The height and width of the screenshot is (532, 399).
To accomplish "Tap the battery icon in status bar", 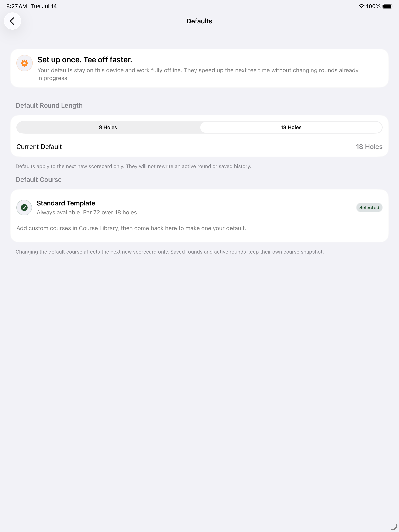I will pyautogui.click(x=388, y=6).
